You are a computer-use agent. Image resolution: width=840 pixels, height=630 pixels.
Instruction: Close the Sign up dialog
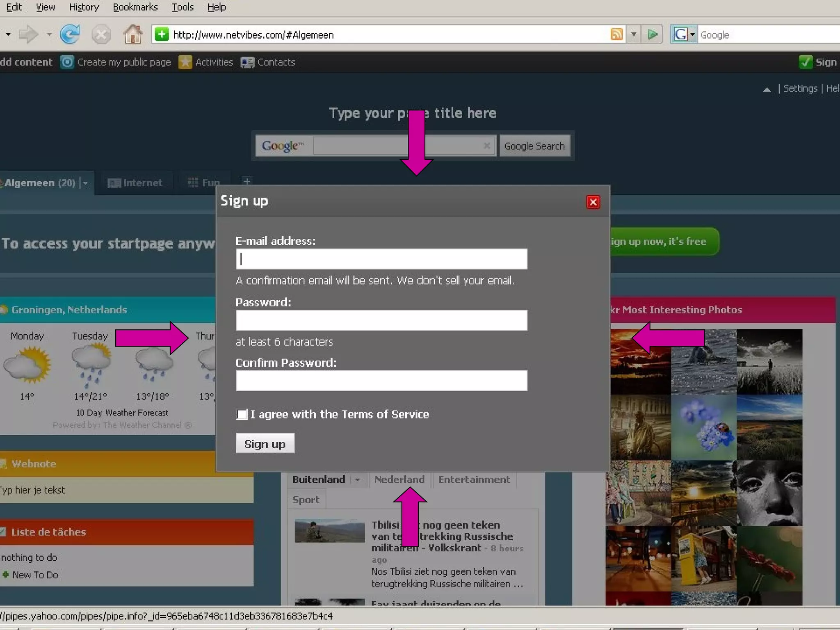[x=593, y=202]
